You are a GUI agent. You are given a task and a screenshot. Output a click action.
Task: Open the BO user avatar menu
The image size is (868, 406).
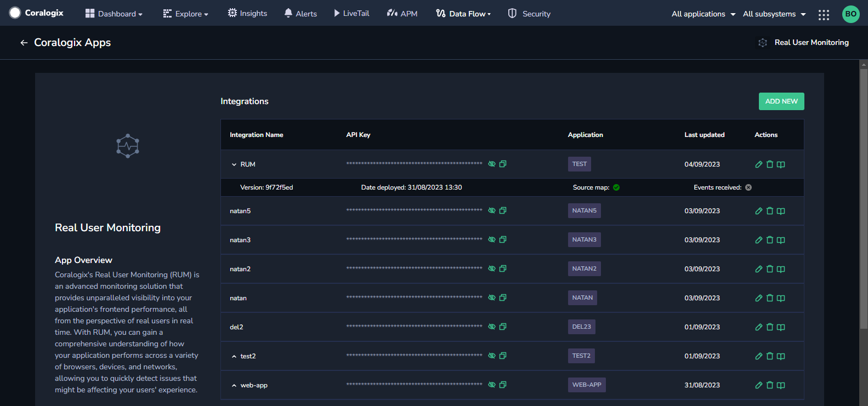850,14
